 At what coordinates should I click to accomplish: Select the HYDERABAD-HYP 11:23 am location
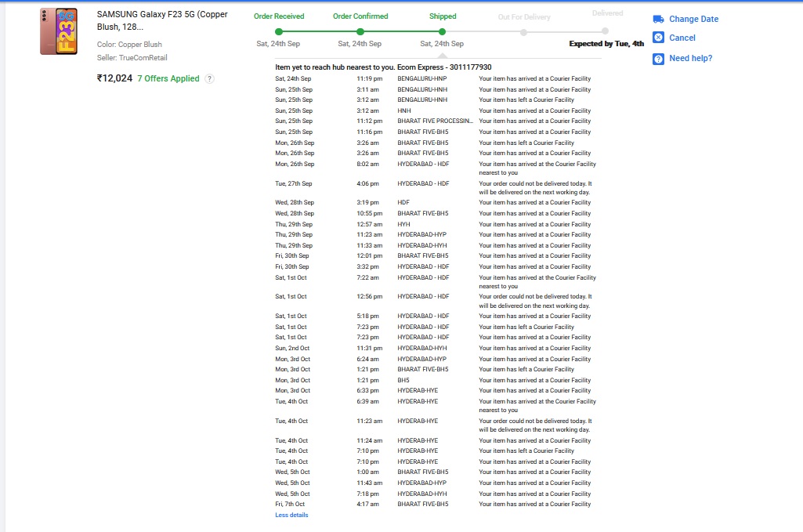point(422,234)
